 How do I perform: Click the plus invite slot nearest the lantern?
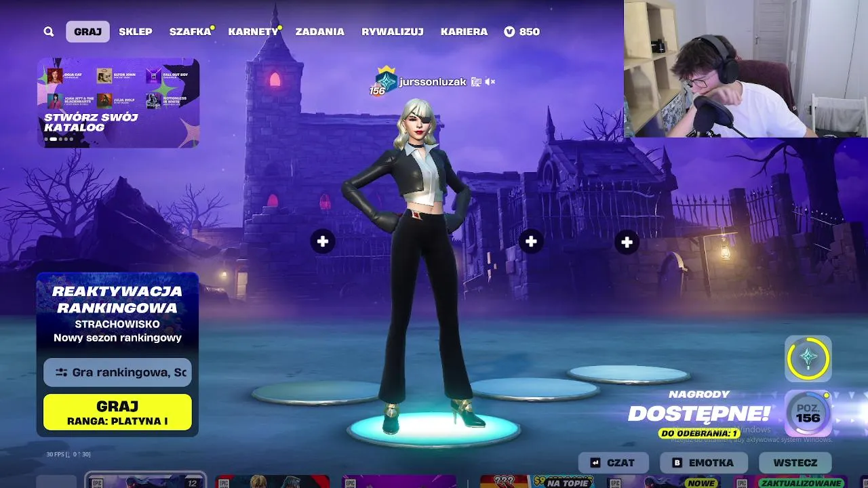coord(627,242)
